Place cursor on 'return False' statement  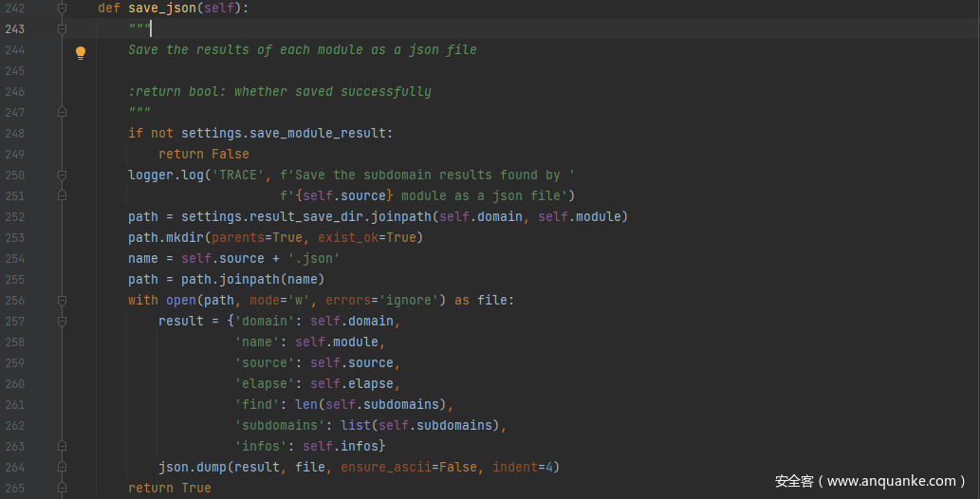coord(204,155)
